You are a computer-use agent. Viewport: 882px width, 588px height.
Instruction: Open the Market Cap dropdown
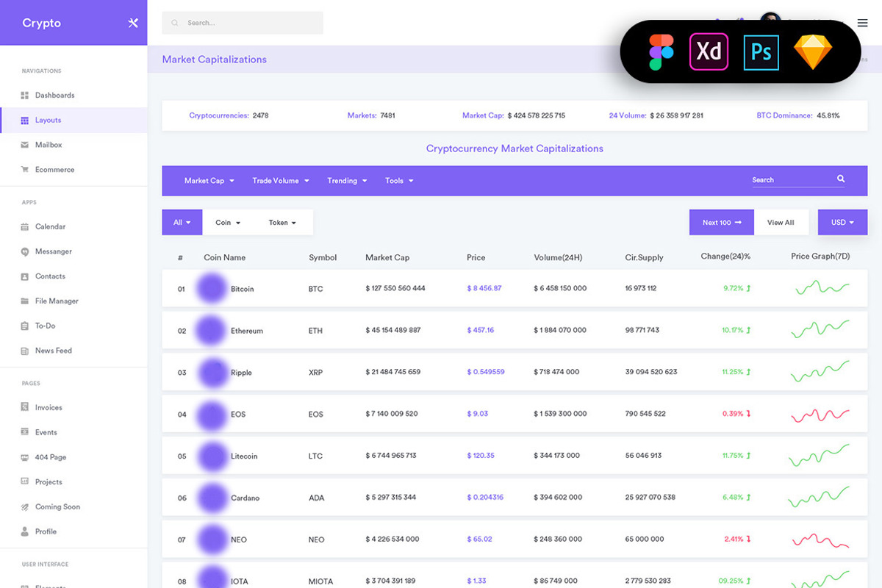point(209,181)
